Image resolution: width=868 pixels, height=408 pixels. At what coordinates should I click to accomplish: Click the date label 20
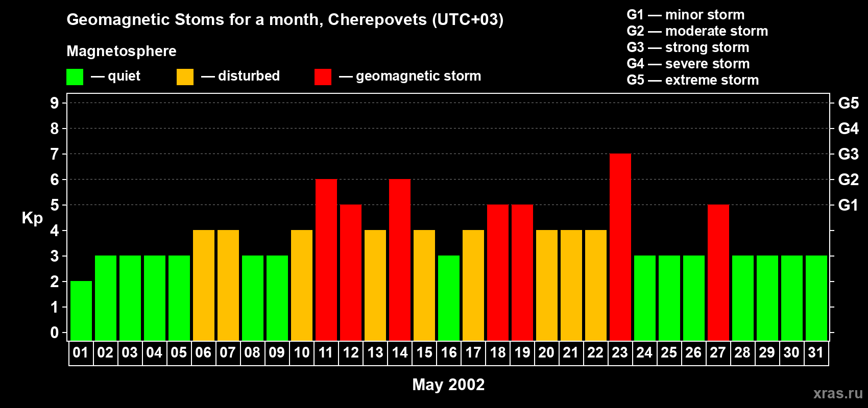[546, 352]
